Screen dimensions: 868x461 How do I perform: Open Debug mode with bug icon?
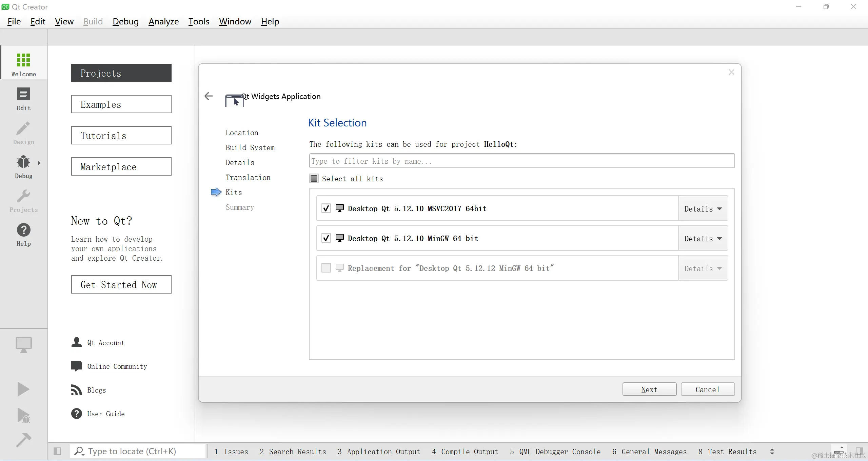(23, 166)
